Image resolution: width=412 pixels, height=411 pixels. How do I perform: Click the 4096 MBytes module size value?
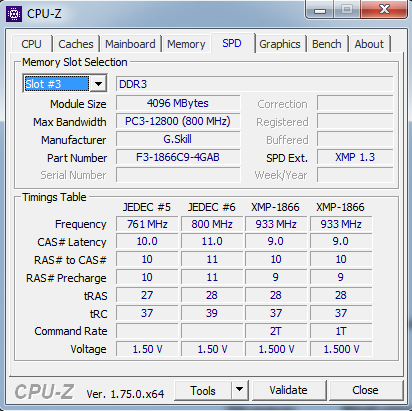coord(178,103)
